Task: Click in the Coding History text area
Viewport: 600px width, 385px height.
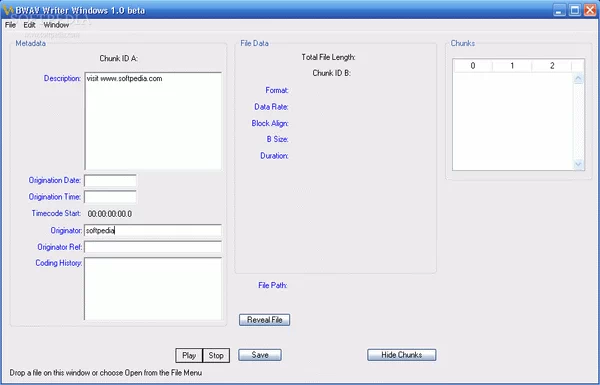Action: 153,289
